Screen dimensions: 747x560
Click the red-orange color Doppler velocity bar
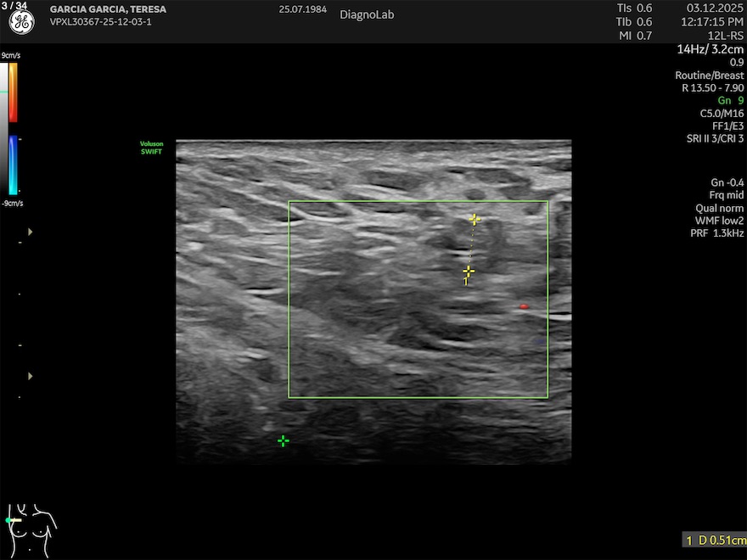coord(14,92)
